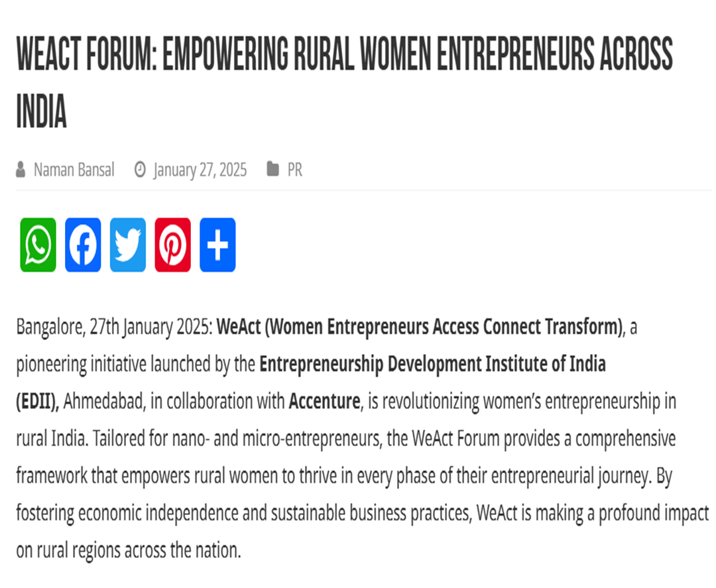The image size is (716, 588).
Task: Share the article on Twitter
Action: 128,245
